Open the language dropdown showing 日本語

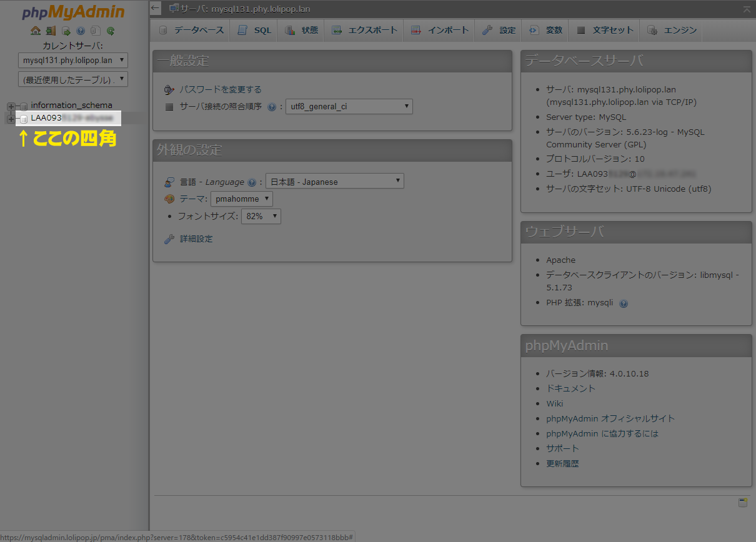click(335, 182)
